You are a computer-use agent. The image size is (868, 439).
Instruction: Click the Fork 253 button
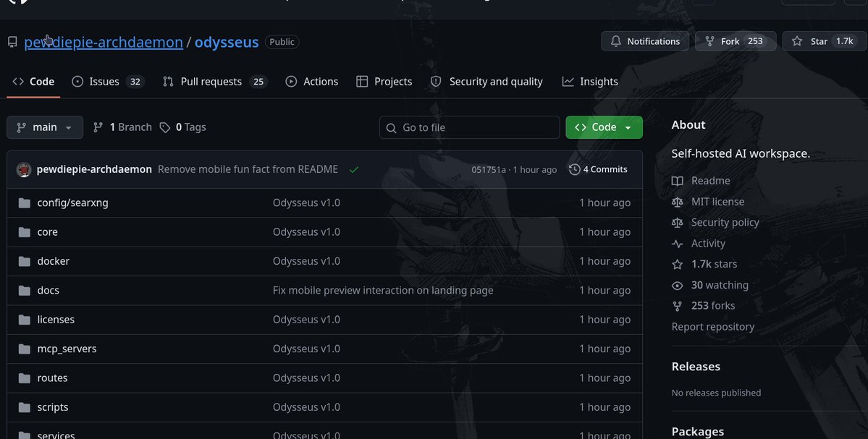(736, 41)
